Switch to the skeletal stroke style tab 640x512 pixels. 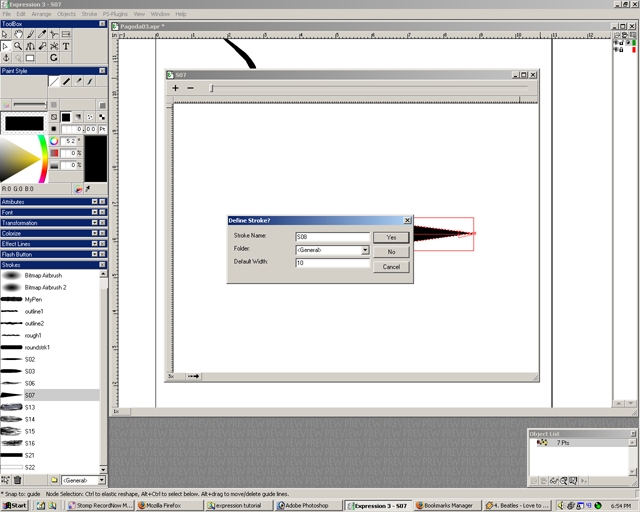pos(90,82)
